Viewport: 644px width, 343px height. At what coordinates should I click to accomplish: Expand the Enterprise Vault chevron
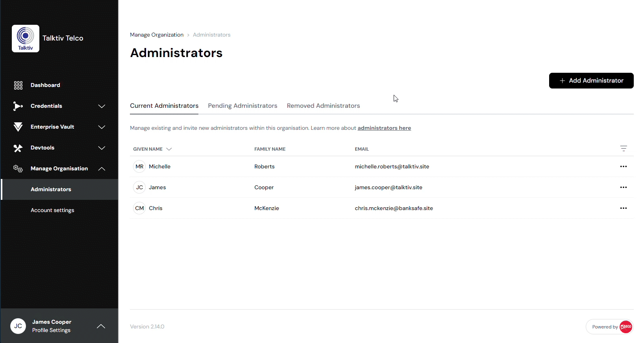[x=102, y=127]
